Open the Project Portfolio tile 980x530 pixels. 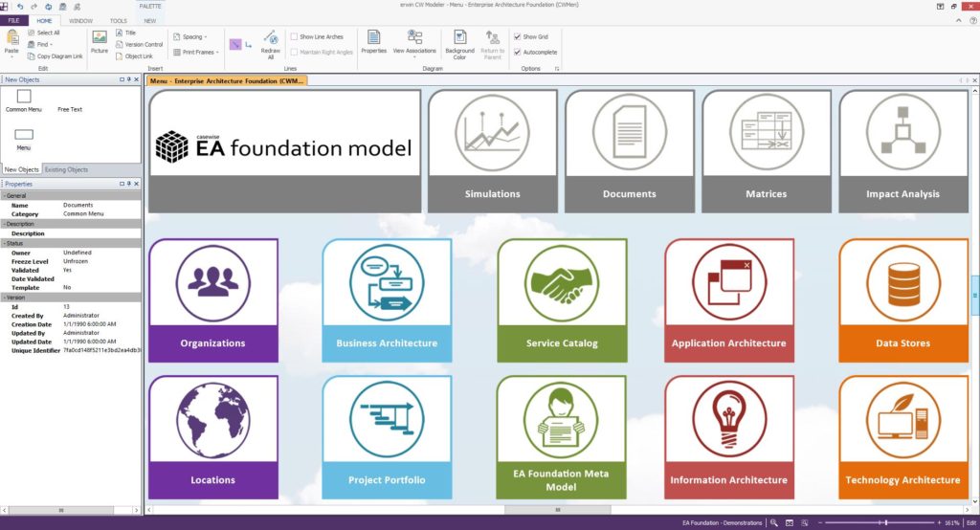click(387, 437)
